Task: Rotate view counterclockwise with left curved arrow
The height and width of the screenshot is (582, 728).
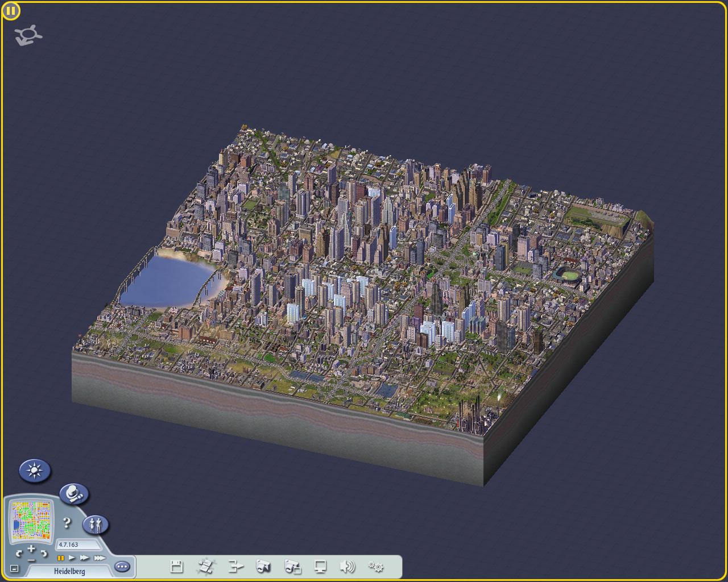Action: pos(19,553)
